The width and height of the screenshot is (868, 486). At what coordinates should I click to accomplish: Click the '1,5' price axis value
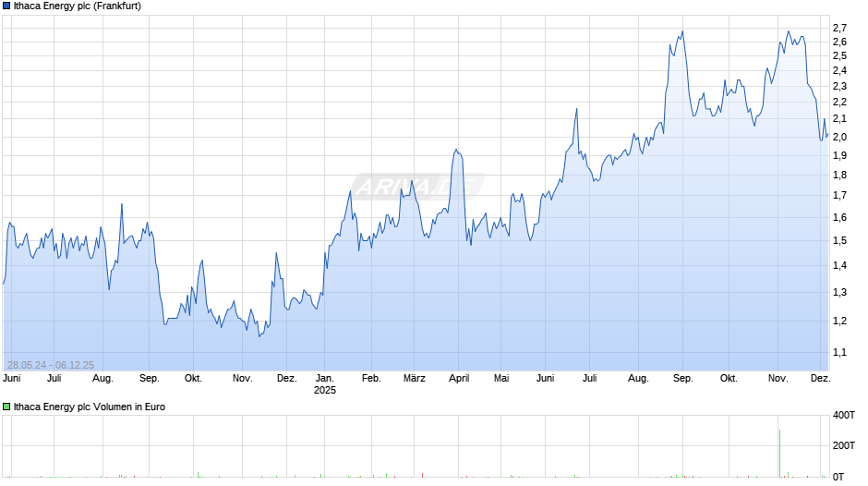(x=839, y=240)
